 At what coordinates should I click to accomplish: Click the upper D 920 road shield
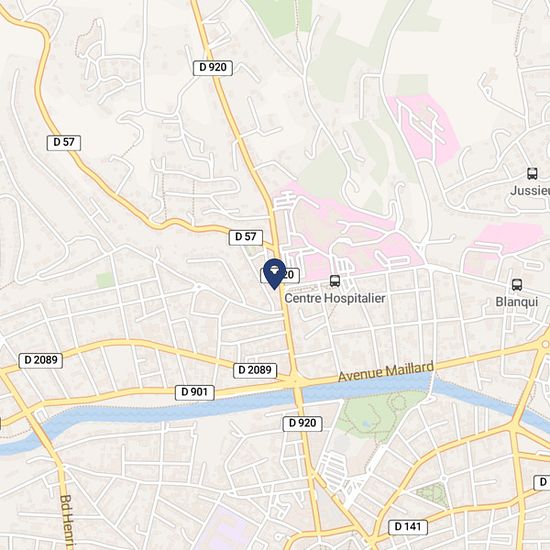(213, 67)
